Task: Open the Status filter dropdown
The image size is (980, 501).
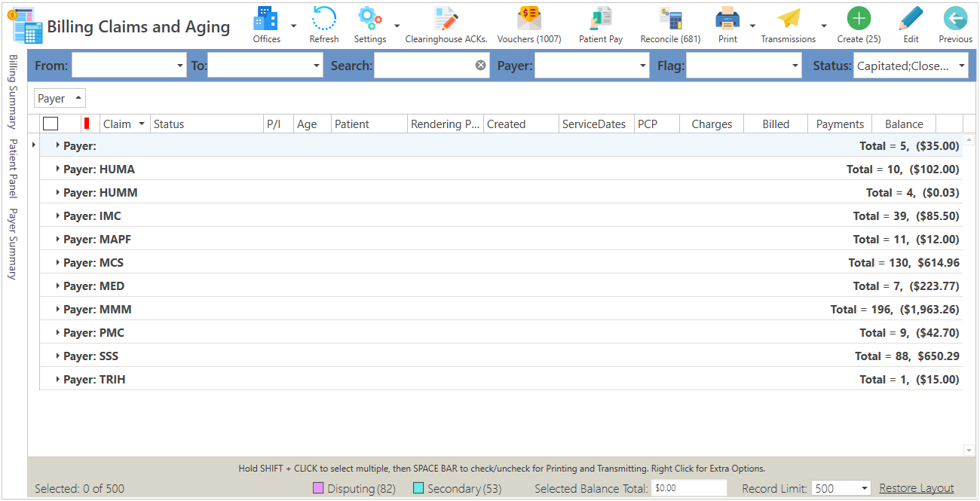Action: pyautogui.click(x=961, y=66)
